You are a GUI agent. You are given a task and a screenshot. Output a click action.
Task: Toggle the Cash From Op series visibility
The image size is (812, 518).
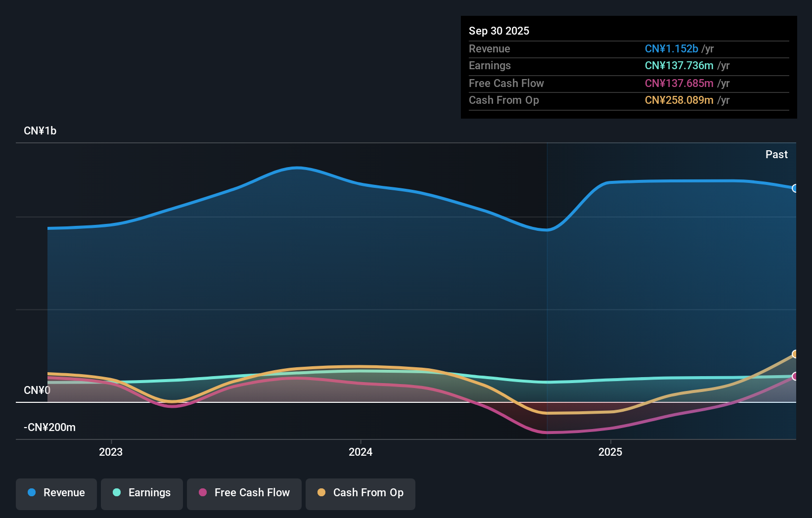coord(360,493)
